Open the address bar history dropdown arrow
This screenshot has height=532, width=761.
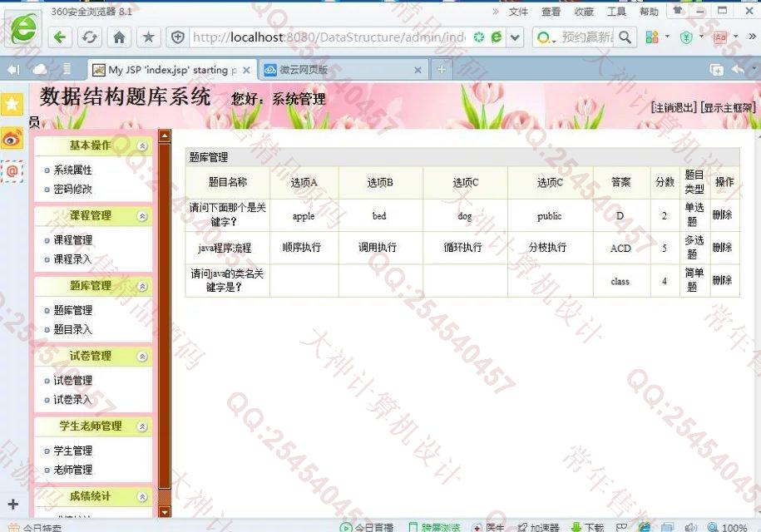tap(515, 37)
